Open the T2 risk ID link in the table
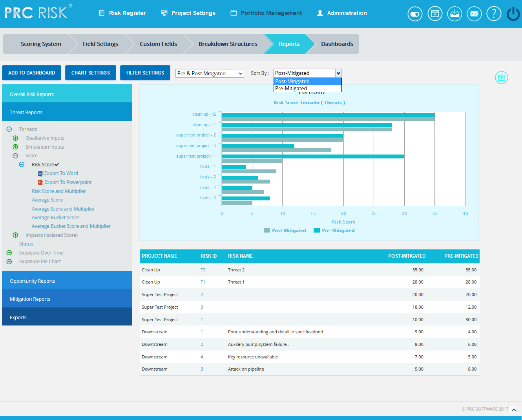Image resolution: width=522 pixels, height=420 pixels. tap(203, 269)
